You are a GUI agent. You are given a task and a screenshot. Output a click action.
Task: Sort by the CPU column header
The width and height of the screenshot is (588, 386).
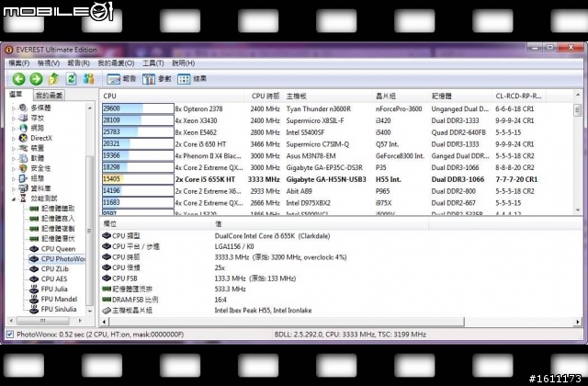tap(173, 96)
